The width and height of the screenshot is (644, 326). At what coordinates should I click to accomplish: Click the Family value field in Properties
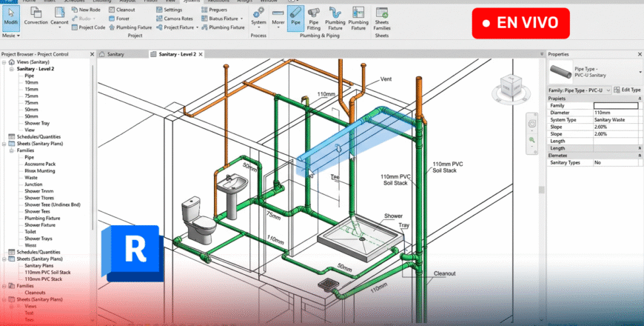coord(615,106)
